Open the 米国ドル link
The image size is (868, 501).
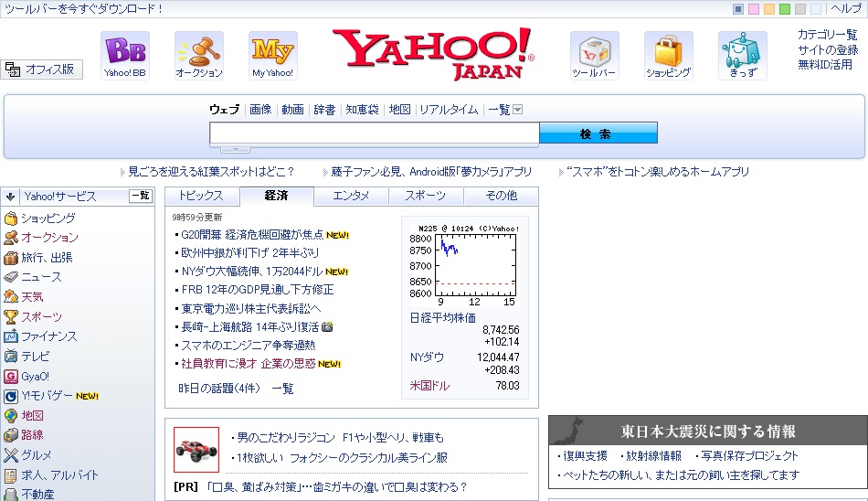429,386
